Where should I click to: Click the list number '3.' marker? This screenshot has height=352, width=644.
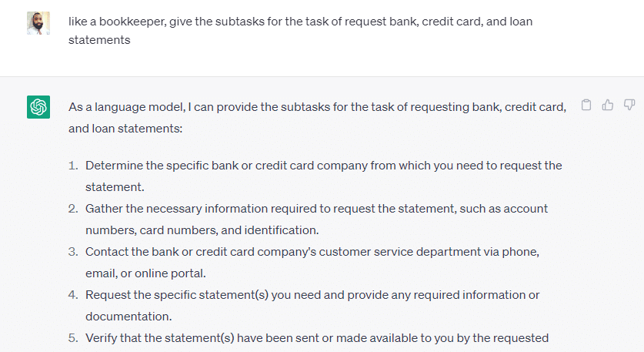73,252
